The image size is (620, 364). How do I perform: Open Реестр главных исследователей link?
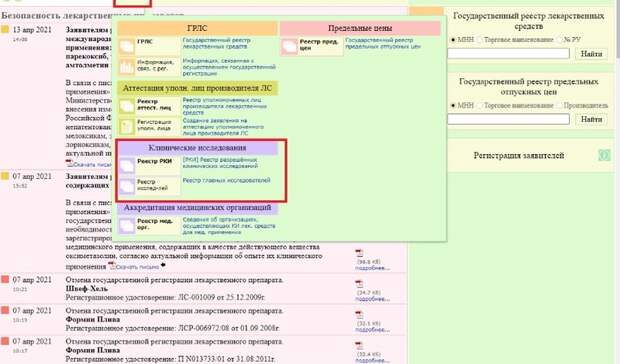(x=227, y=181)
